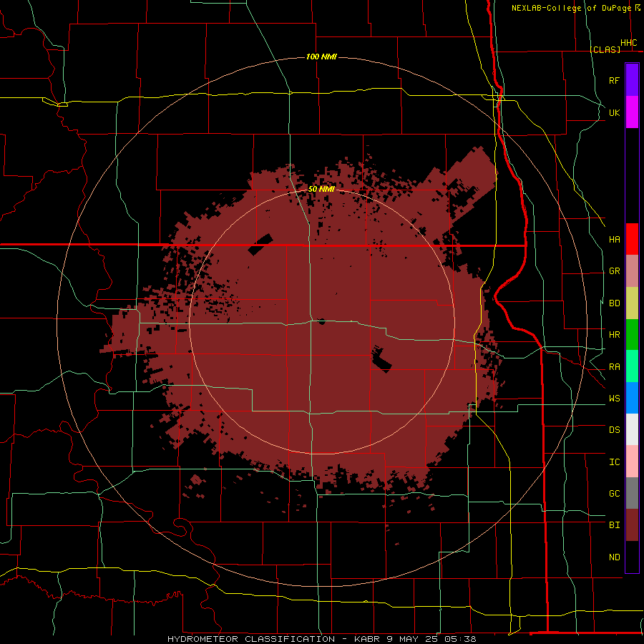Screen dimensions: 644x644
Task: Click the magenta UK legend swatch
Action: point(632,112)
